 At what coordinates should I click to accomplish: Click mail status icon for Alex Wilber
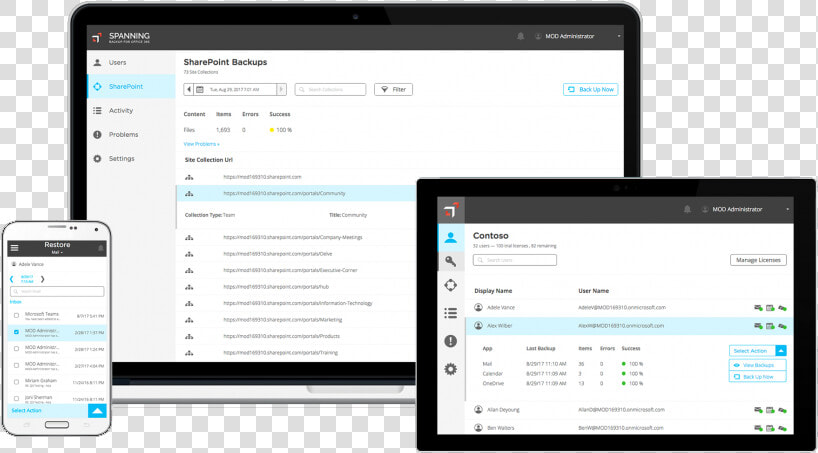pyautogui.click(x=759, y=326)
